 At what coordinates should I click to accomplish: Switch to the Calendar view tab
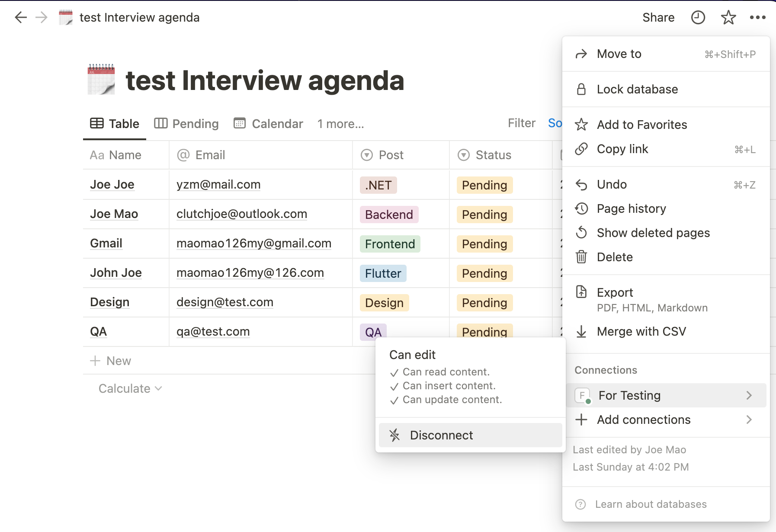(269, 124)
